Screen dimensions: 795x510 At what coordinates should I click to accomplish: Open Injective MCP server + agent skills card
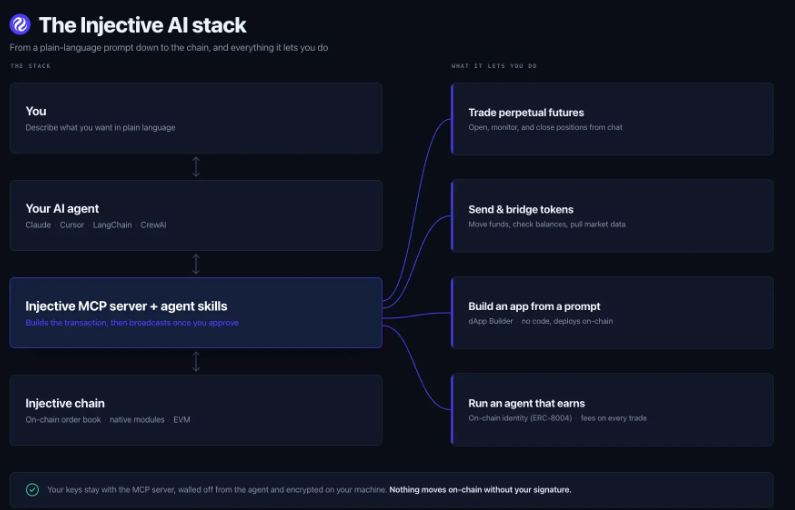[x=196, y=313]
